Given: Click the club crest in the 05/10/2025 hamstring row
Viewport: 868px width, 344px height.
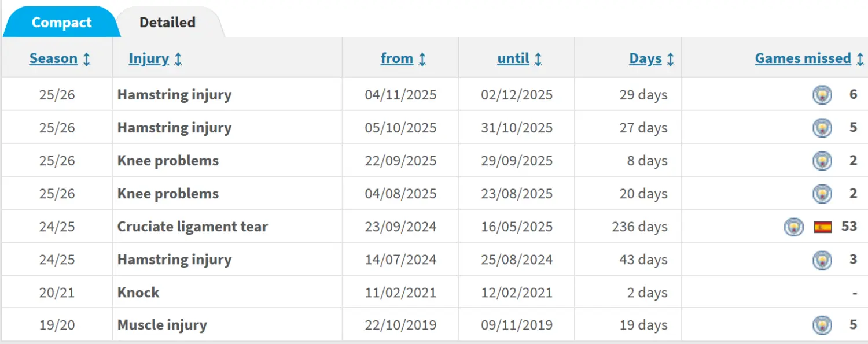Looking at the screenshot, I should click(822, 128).
